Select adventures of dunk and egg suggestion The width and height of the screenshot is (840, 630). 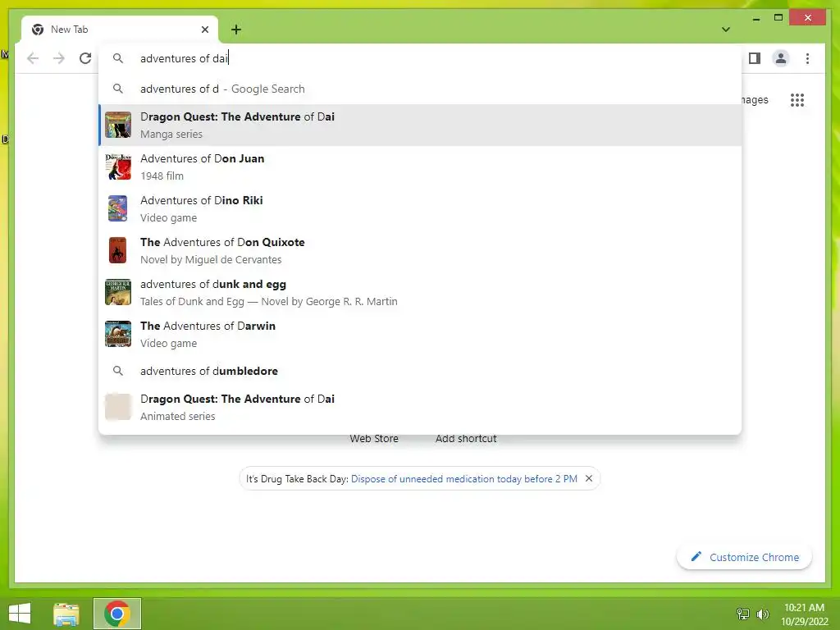(420, 292)
